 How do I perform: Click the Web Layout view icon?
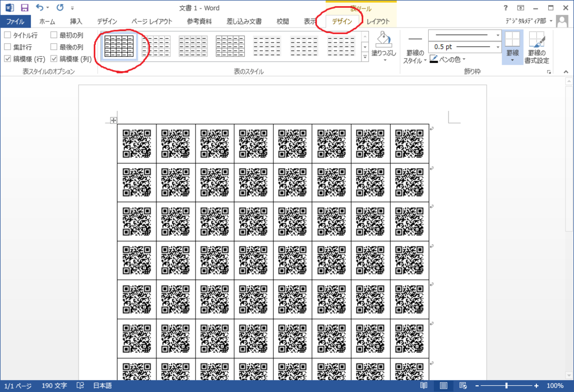[462, 385]
